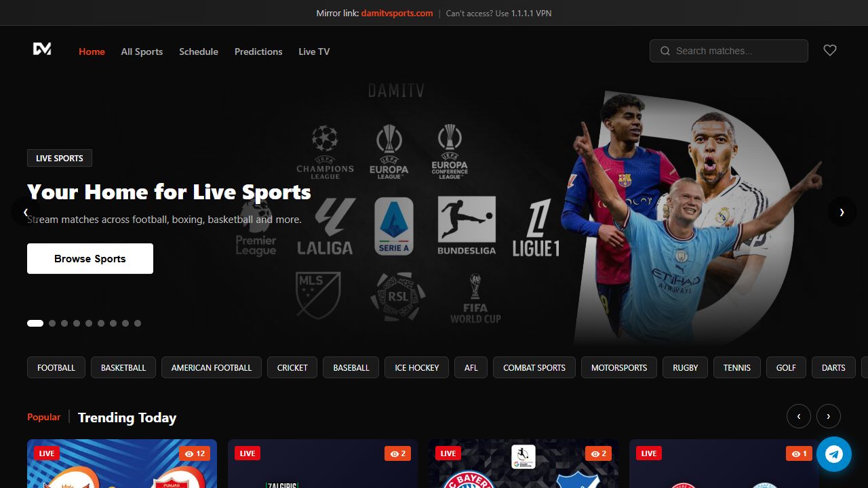Select the Rugby category chip
This screenshot has width=868, height=488.
pos(686,367)
